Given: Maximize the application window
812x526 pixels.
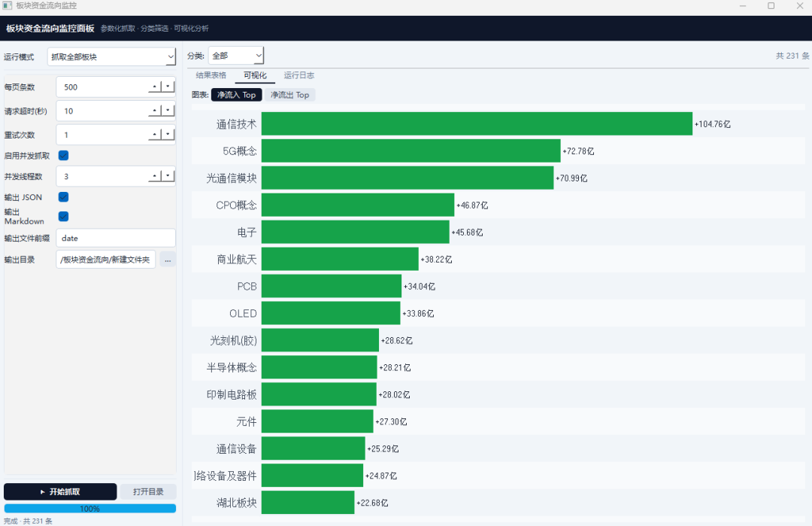Looking at the screenshot, I should pos(771,6).
